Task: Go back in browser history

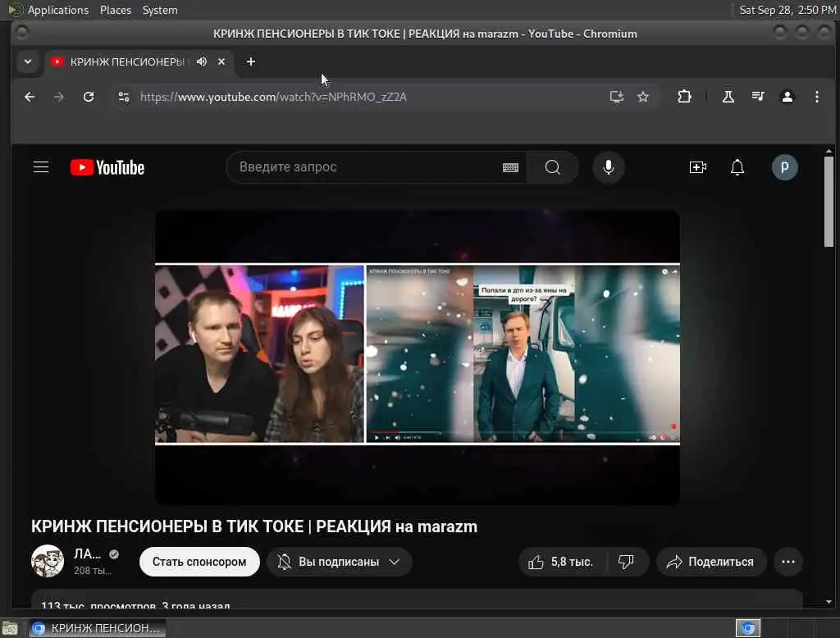Action: [30, 97]
